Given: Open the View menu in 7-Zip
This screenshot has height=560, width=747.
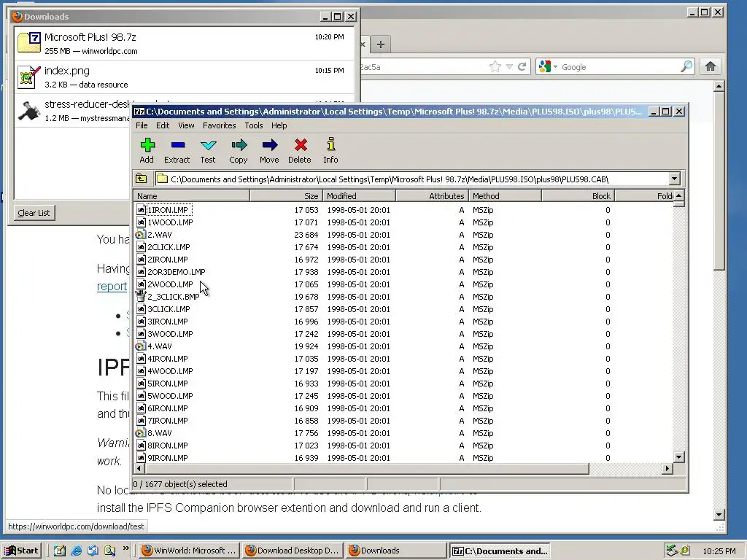Looking at the screenshot, I should click(x=186, y=125).
